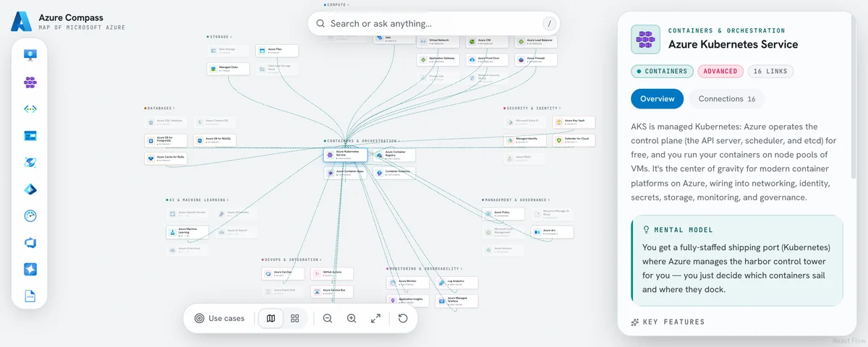Select the Azure Kubernetes Service node
Image resolution: width=868 pixels, height=347 pixels.
tap(346, 155)
